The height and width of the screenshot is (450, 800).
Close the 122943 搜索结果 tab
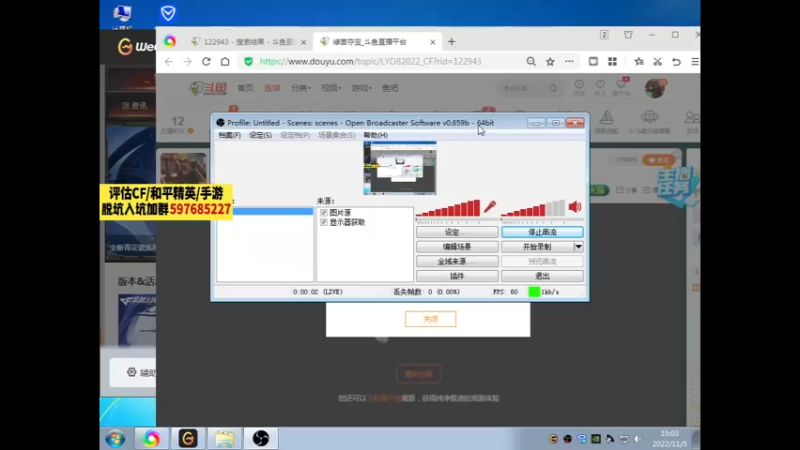(304, 42)
